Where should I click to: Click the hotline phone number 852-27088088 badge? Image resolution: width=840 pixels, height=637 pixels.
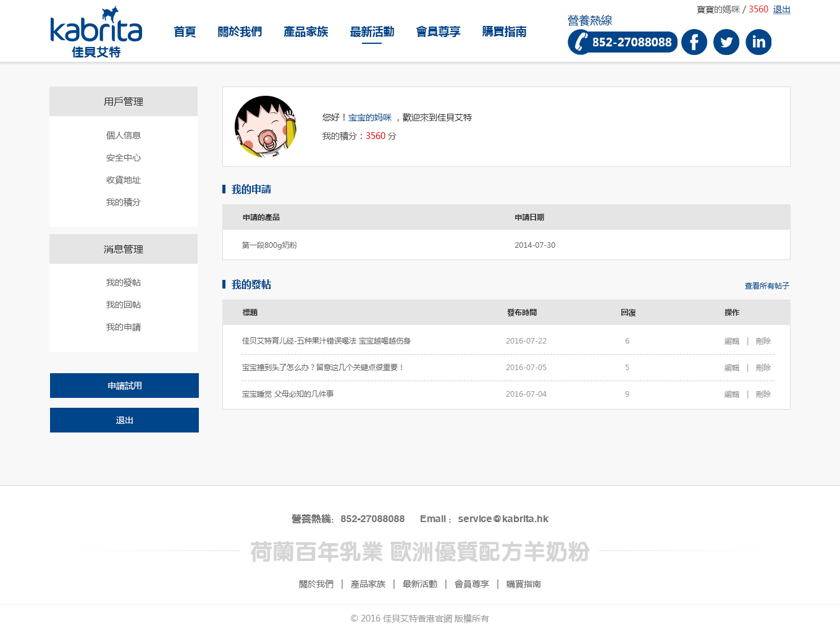click(x=623, y=42)
